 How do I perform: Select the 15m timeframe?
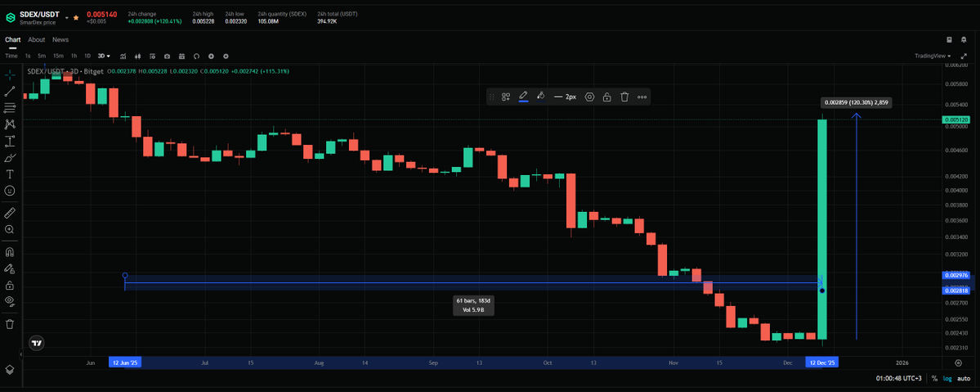(57, 56)
